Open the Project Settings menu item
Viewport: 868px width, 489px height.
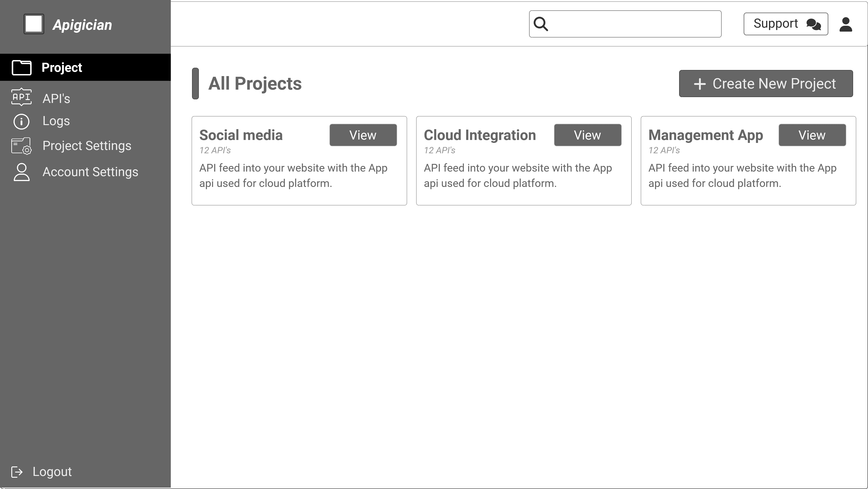coord(87,146)
